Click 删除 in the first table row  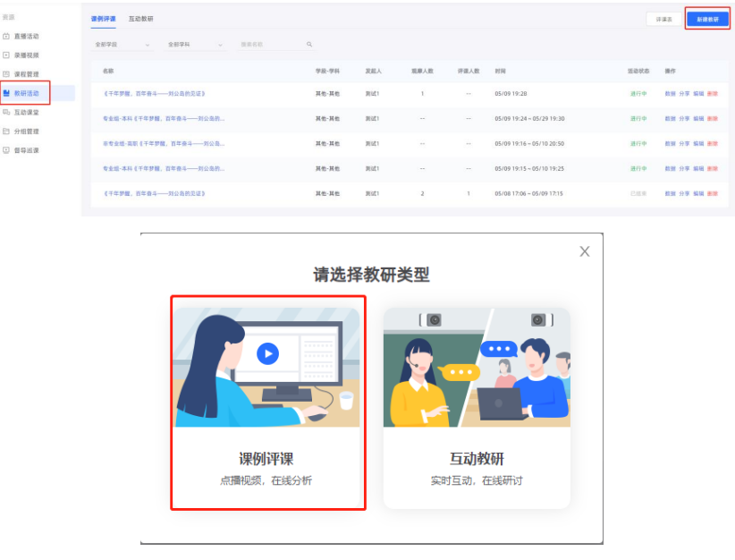[x=713, y=94]
